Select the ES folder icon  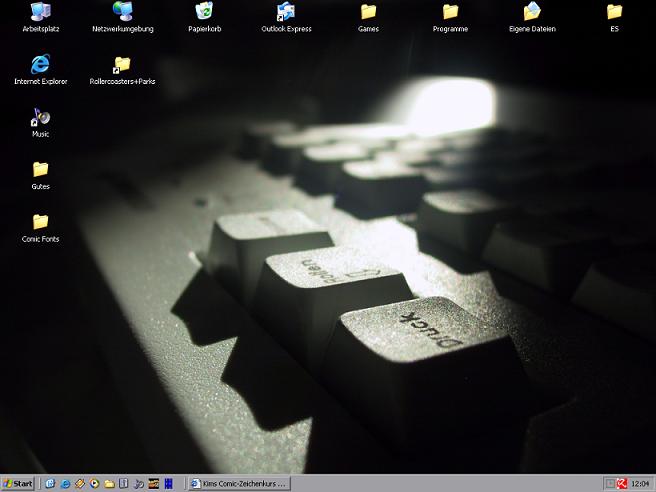click(614, 12)
